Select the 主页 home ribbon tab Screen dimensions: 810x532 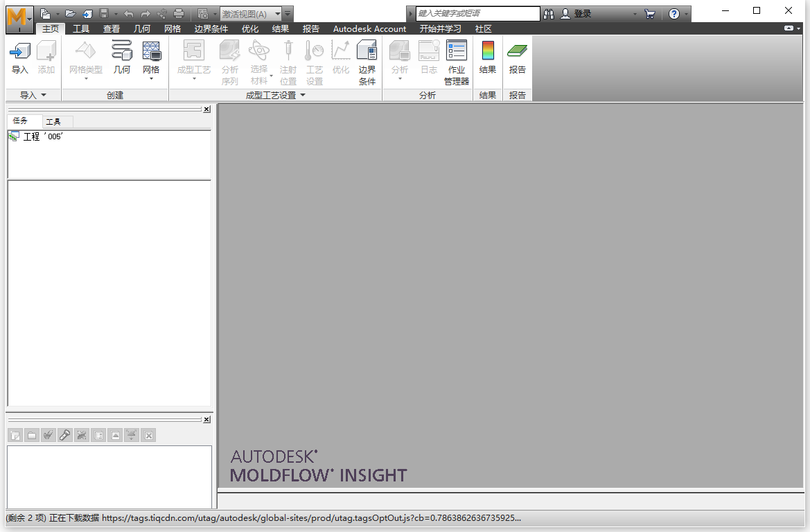pos(51,29)
